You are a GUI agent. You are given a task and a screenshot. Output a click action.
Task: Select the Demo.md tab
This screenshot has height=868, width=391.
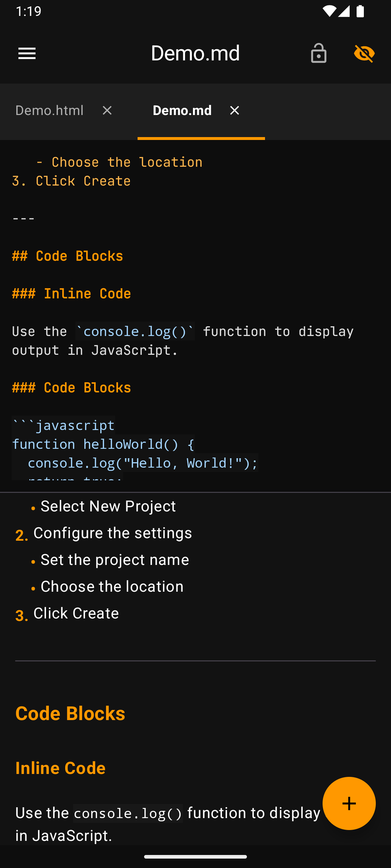click(x=182, y=111)
